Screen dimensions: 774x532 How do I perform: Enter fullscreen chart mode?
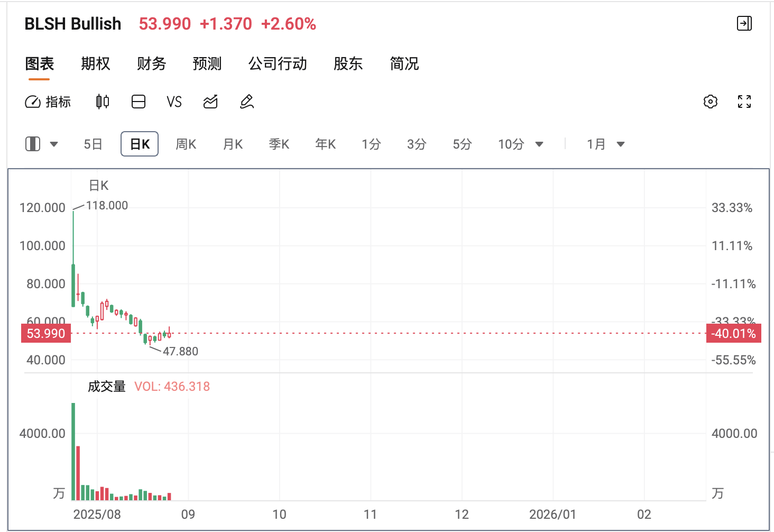coord(744,102)
